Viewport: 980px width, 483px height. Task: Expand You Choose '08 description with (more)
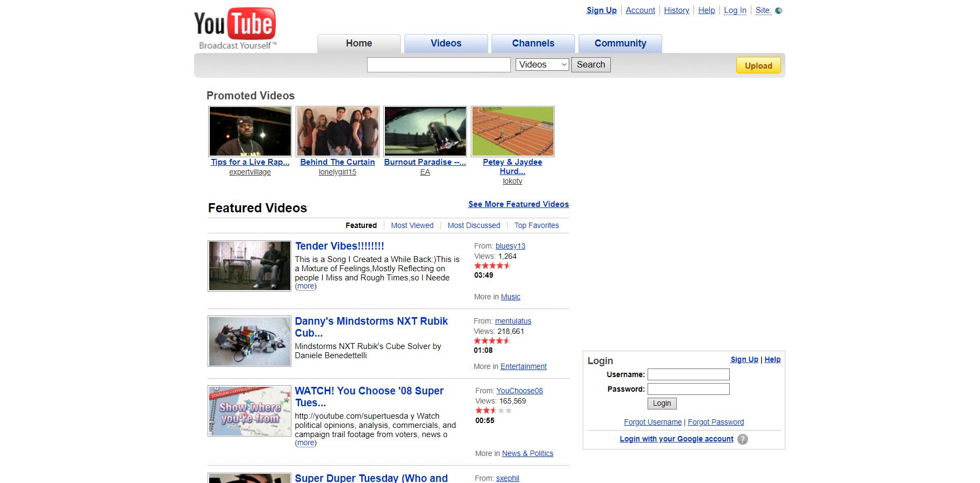point(306,443)
